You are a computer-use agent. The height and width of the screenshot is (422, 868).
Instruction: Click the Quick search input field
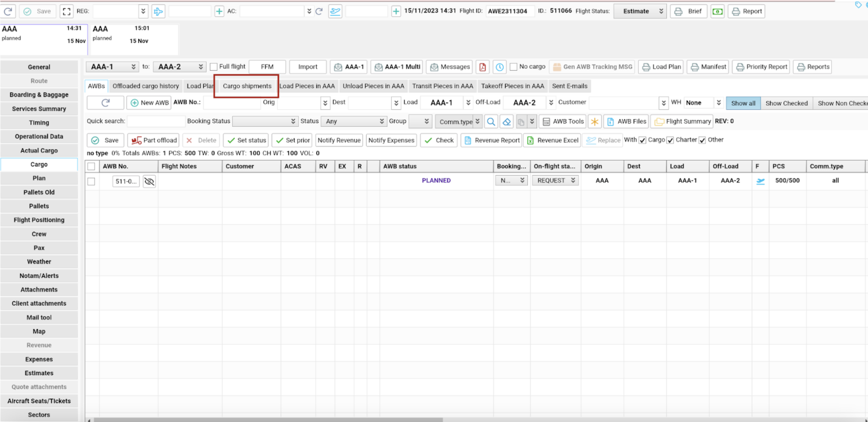click(156, 121)
